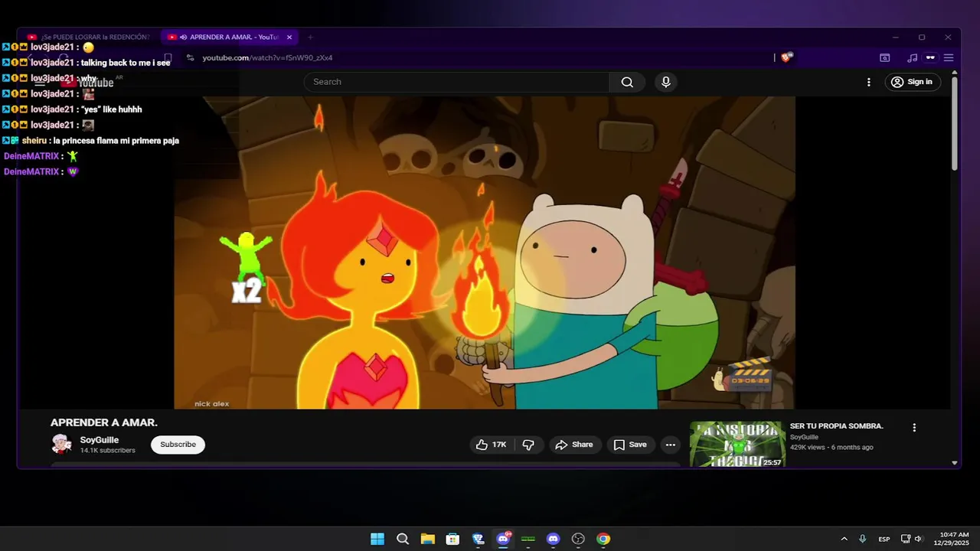Open a new browser tab

click(310, 37)
